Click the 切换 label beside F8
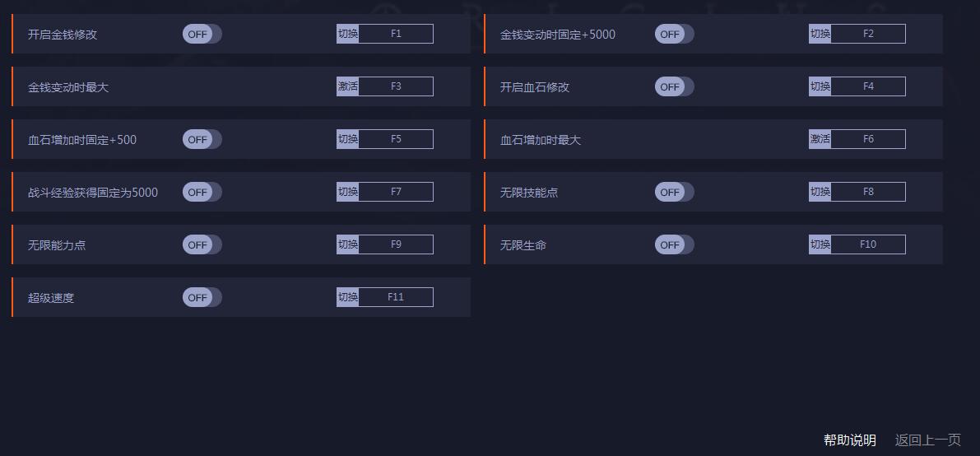The height and width of the screenshot is (456, 980). (x=820, y=192)
